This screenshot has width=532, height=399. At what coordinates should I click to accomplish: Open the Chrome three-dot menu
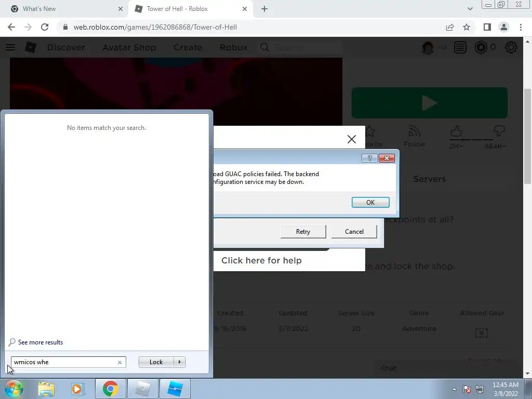521,27
